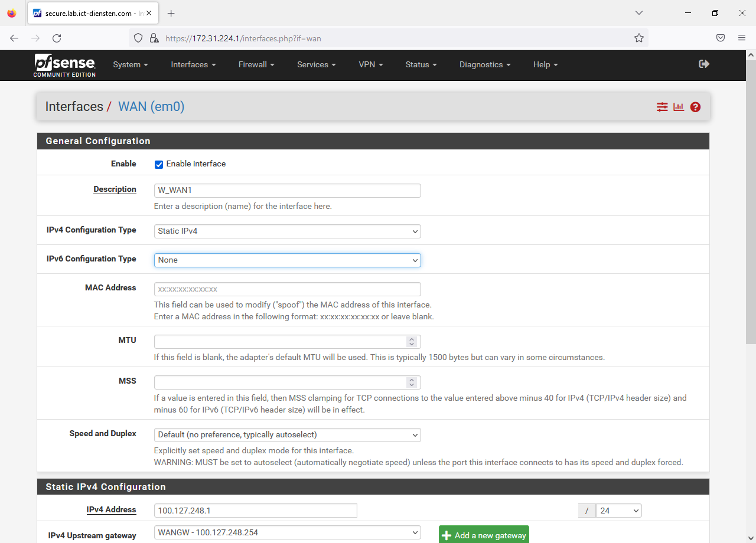756x543 pixels.
Task: Click the Description field containing W_WAN1
Action: (287, 190)
